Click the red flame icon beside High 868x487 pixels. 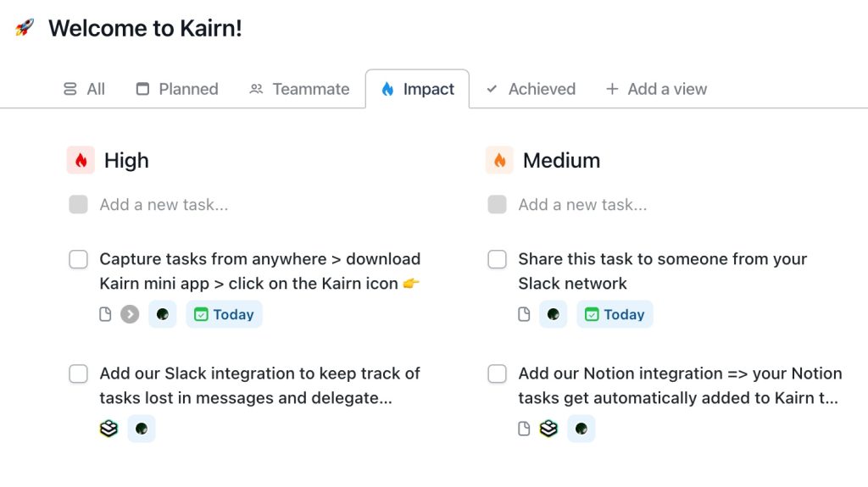pos(81,160)
